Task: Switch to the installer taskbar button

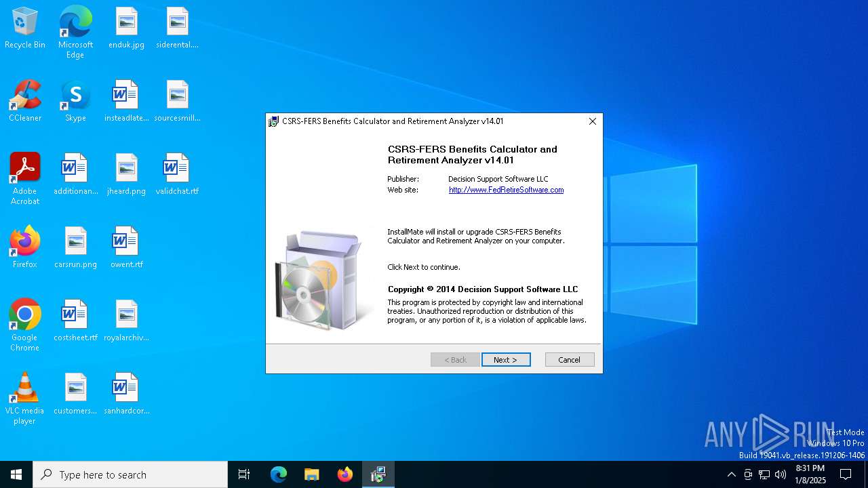Action: pyautogui.click(x=378, y=474)
